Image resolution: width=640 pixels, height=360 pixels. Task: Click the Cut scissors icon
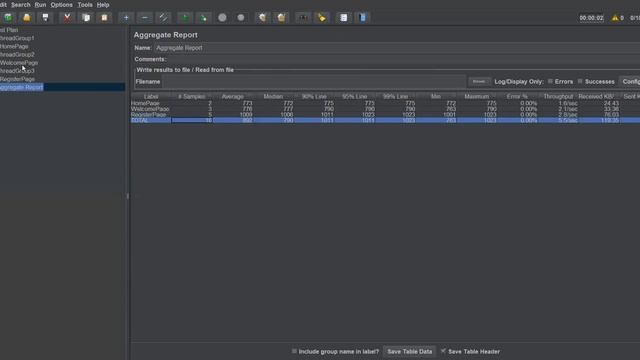click(x=67, y=18)
